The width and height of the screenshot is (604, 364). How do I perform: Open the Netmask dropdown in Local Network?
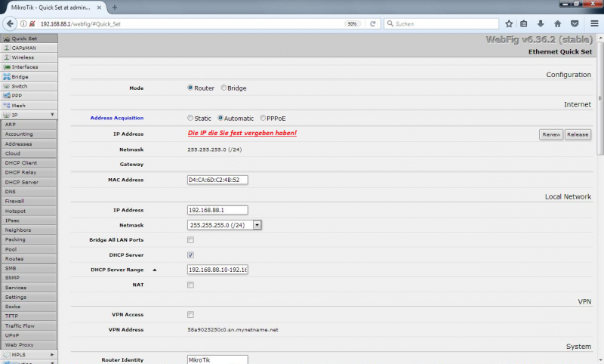[257, 224]
